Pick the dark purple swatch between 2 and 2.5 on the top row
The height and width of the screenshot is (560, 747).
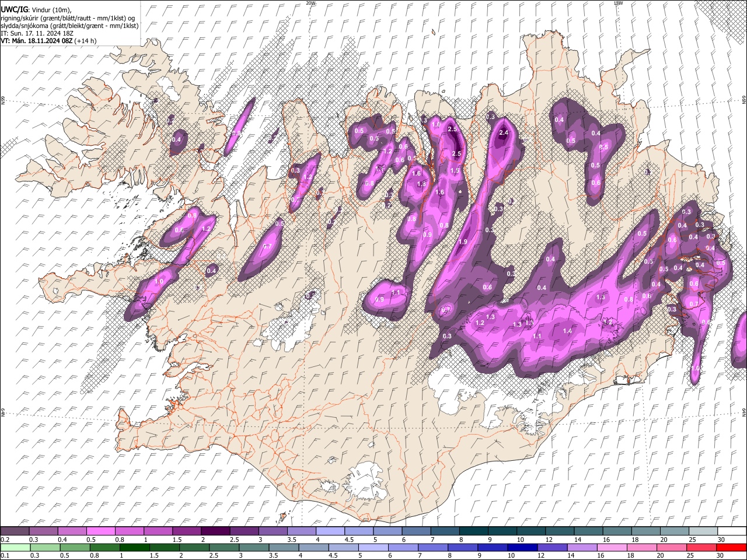[215, 531]
